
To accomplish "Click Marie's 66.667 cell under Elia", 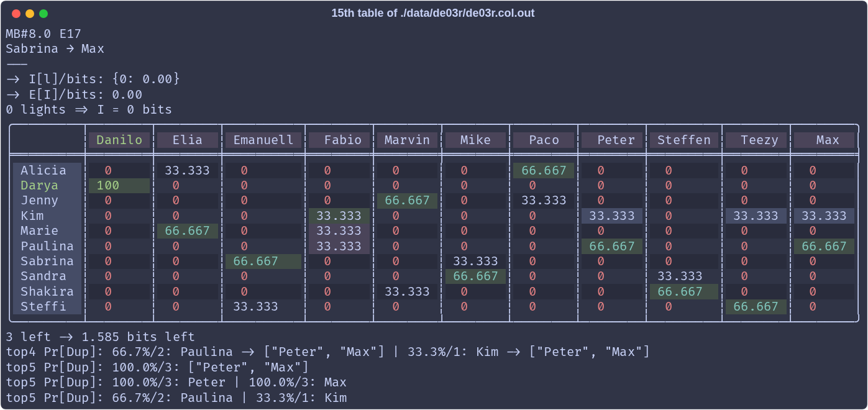I will [188, 231].
